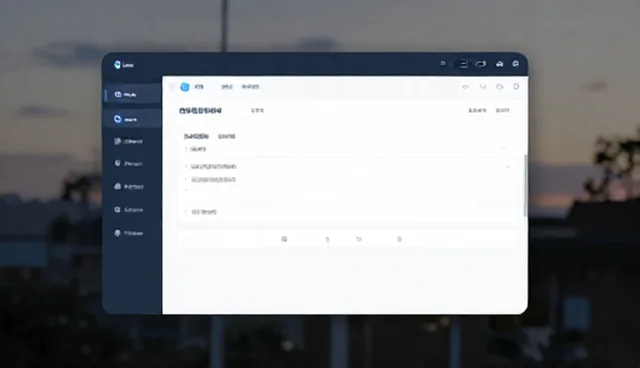Click the app logo in the dark title bar
The image size is (640, 368).
tap(118, 64)
